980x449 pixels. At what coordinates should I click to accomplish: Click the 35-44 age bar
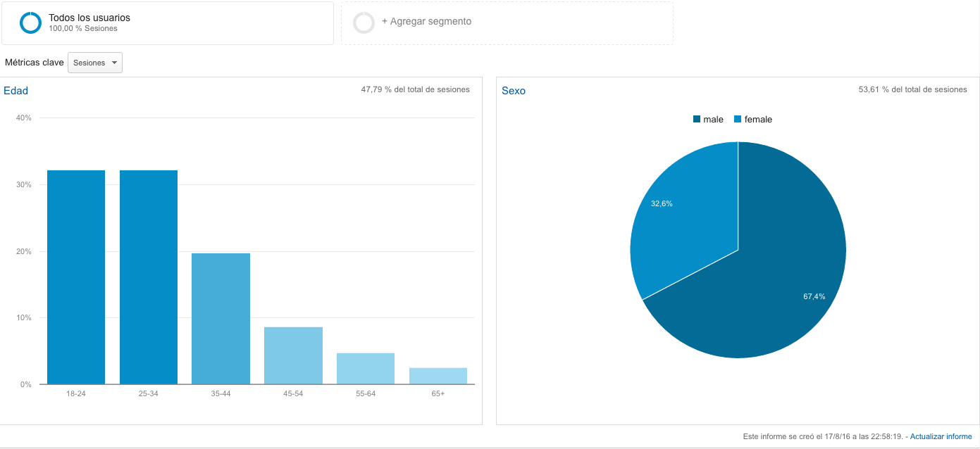pos(221,319)
